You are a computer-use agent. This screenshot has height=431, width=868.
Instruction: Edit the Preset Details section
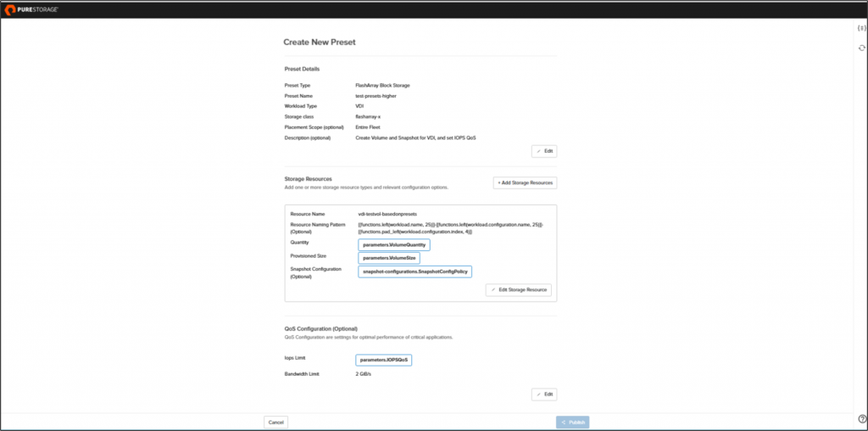(544, 151)
